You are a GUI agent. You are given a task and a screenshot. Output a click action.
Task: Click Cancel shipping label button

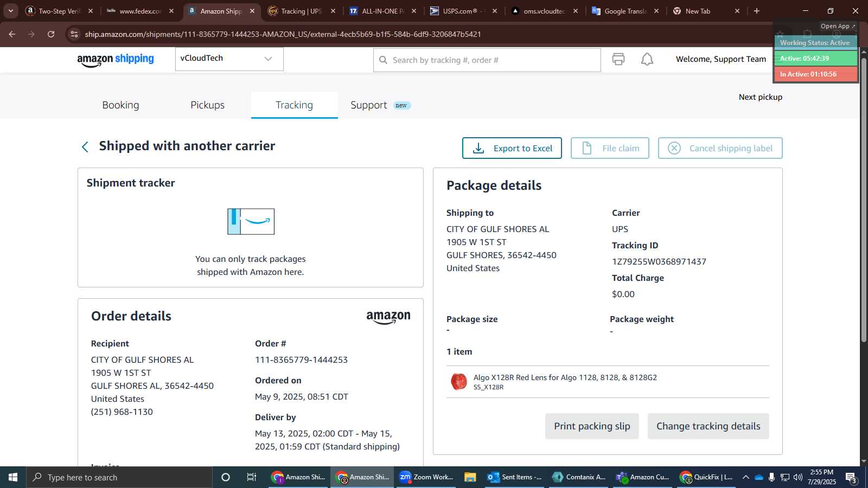coord(720,148)
